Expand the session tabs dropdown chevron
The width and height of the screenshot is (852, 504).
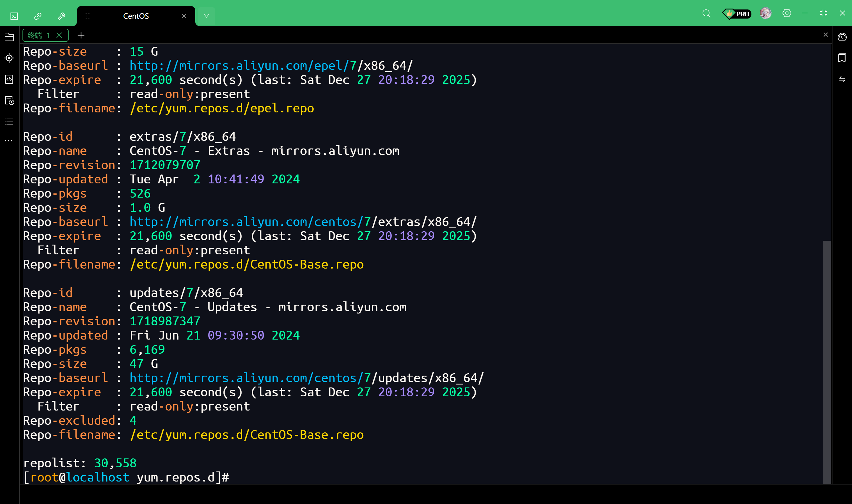(x=206, y=16)
